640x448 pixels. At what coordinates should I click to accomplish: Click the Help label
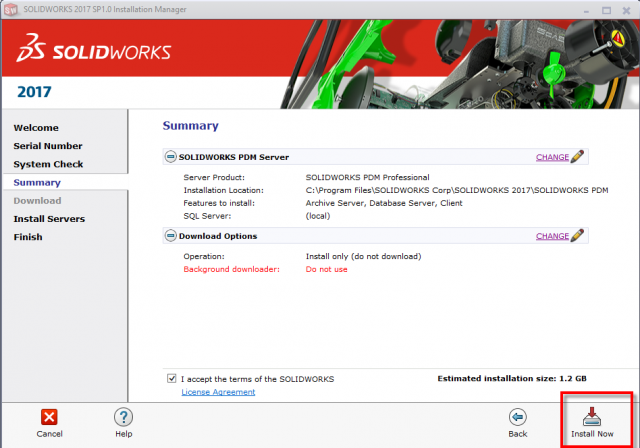[x=123, y=434]
